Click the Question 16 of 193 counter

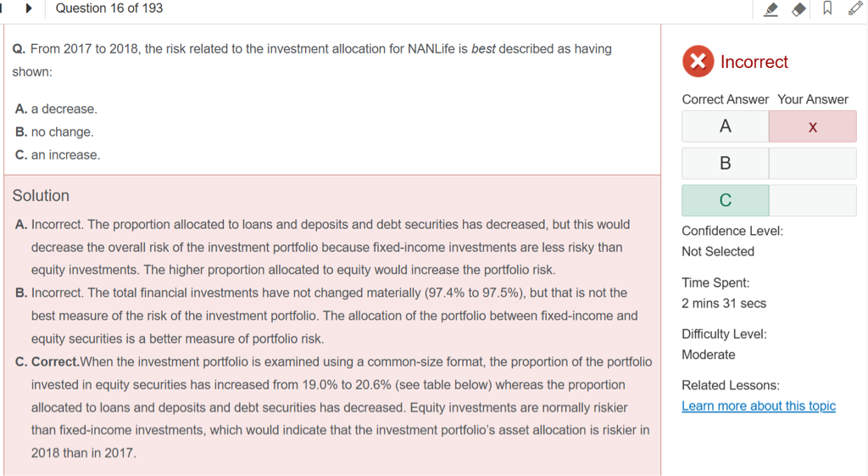[x=109, y=8]
